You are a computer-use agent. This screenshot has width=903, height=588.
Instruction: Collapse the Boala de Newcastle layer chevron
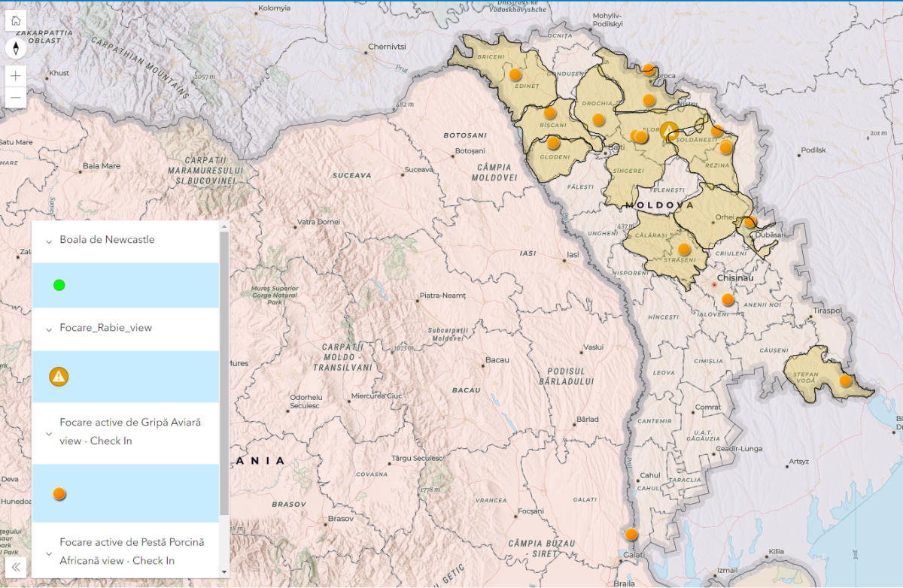49,241
